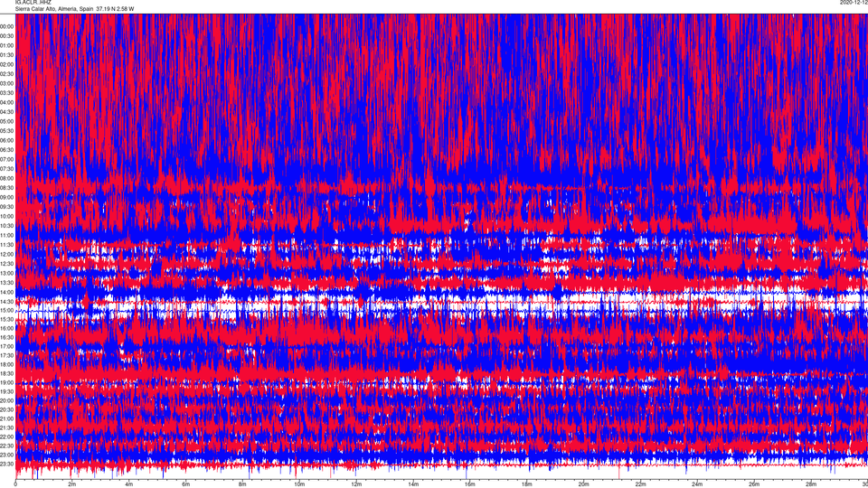
Task: Select the 05:30 time row label
Action: click(7, 130)
